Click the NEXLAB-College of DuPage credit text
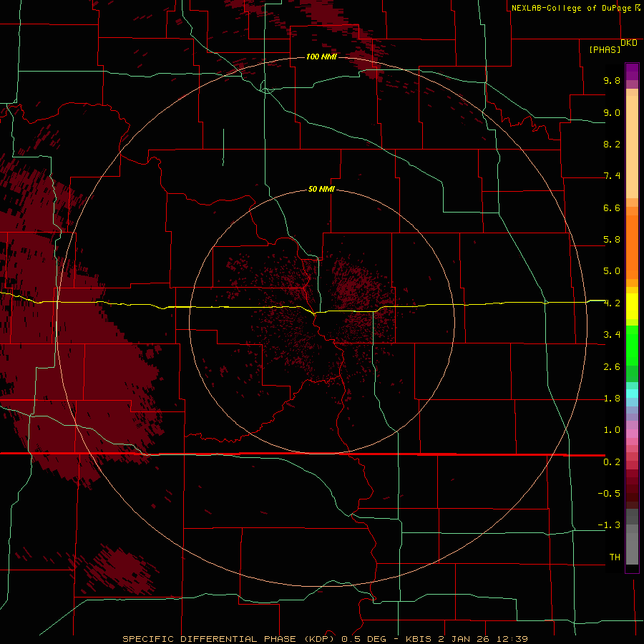The width and height of the screenshot is (644, 644). tap(571, 8)
